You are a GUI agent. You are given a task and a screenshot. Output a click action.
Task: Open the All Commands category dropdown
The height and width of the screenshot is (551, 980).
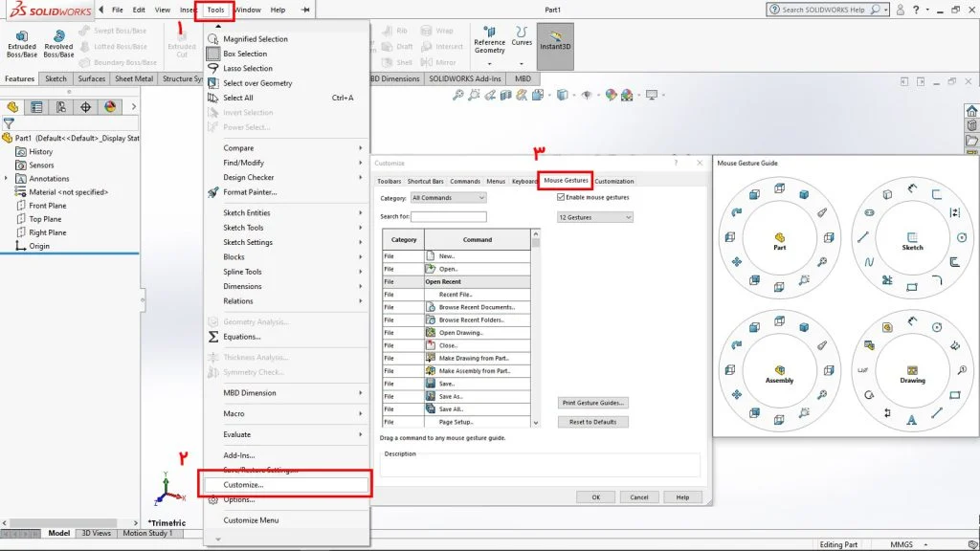(448, 197)
